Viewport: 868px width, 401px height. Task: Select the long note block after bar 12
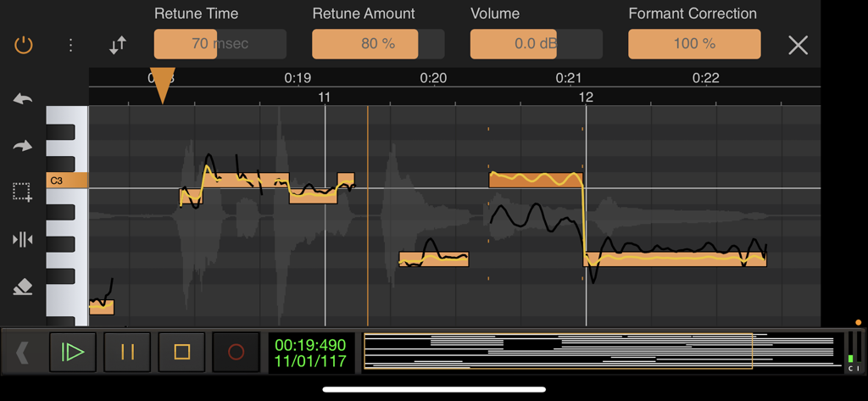[675, 259]
